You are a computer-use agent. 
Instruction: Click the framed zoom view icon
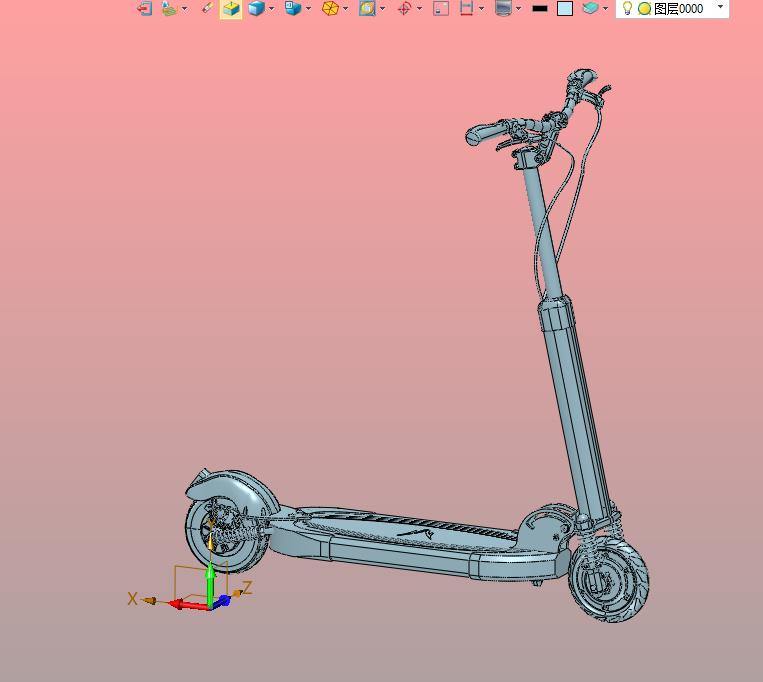click(x=367, y=8)
